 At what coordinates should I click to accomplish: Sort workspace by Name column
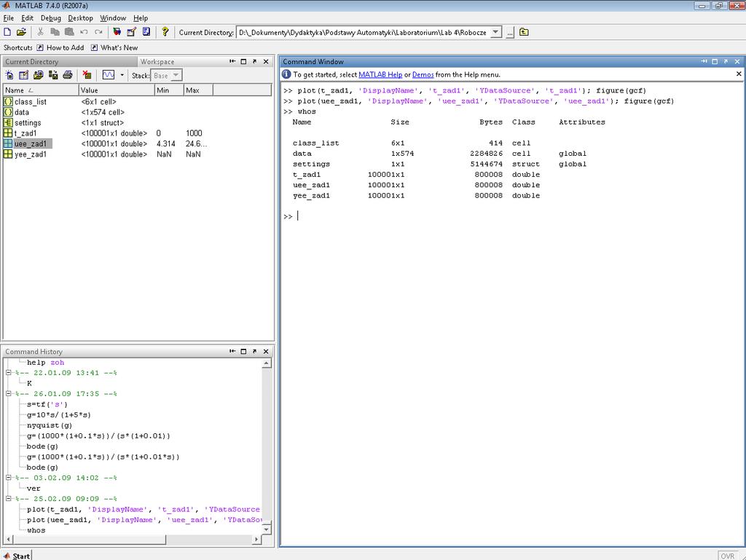pyautogui.click(x=41, y=90)
